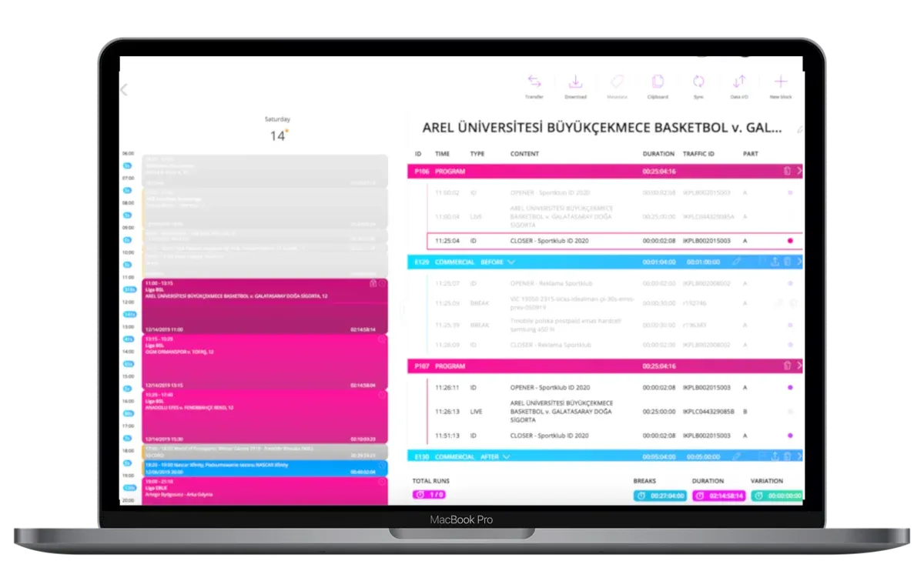This screenshot has width=924, height=571.
Task: Toggle the status dot on the 11:26:13 LIVE row
Action: (791, 410)
